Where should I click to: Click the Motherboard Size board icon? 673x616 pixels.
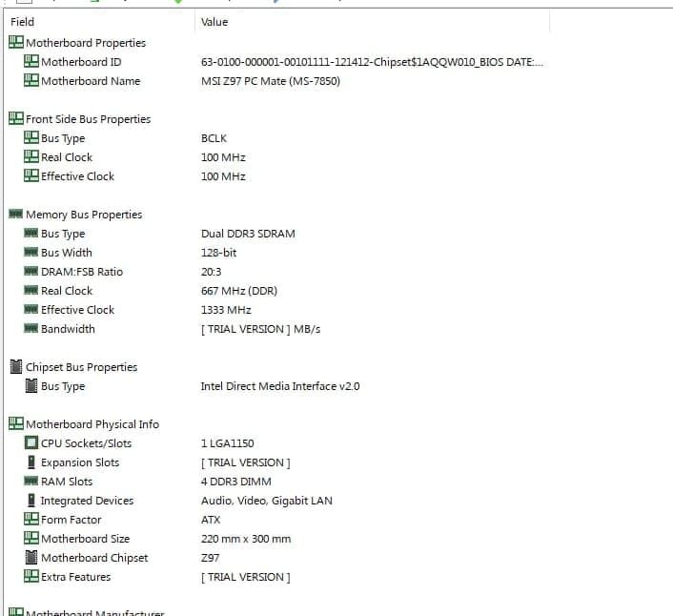pos(31,538)
